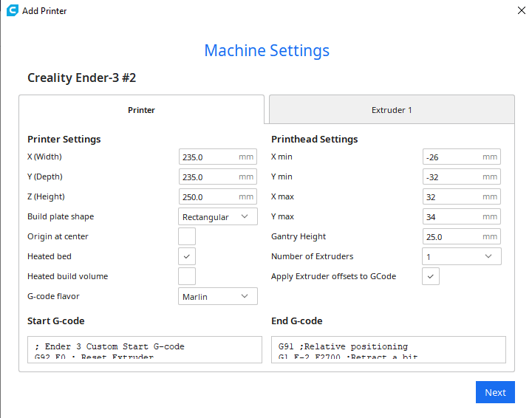The height and width of the screenshot is (418, 532).
Task: Click inside the End G-code text area
Action: pos(389,349)
